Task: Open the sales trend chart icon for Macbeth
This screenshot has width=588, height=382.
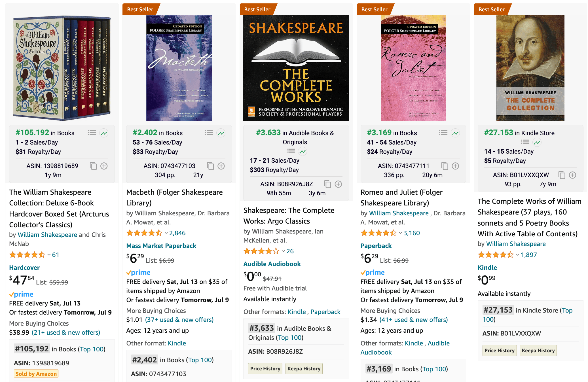Action: click(x=221, y=133)
